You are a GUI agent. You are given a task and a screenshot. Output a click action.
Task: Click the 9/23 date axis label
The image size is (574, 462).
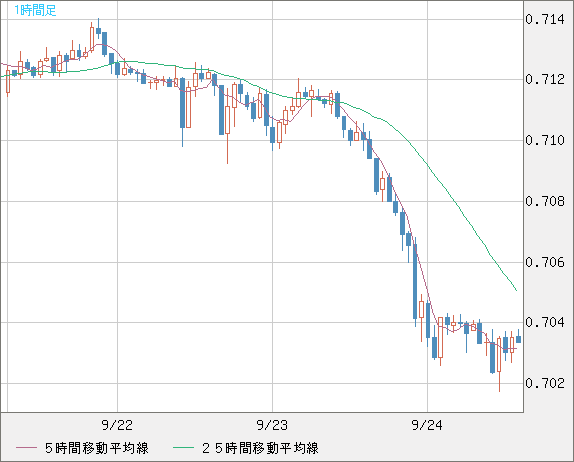pos(272,425)
